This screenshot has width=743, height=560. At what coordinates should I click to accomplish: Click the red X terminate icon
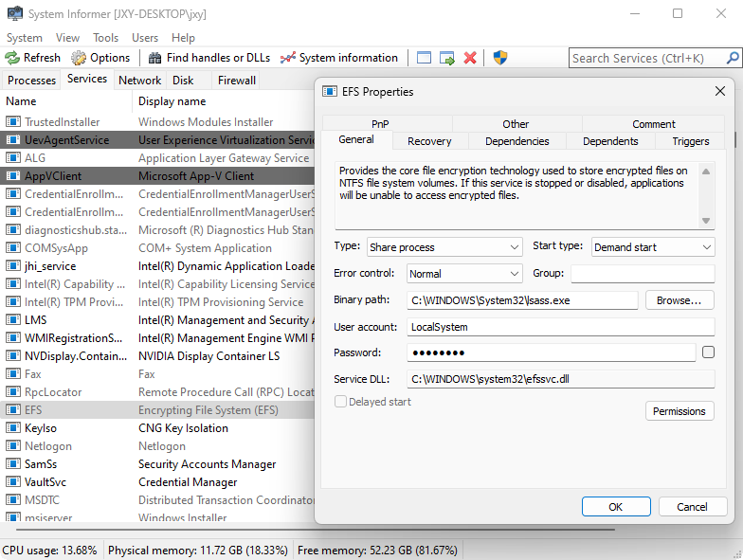tap(470, 58)
